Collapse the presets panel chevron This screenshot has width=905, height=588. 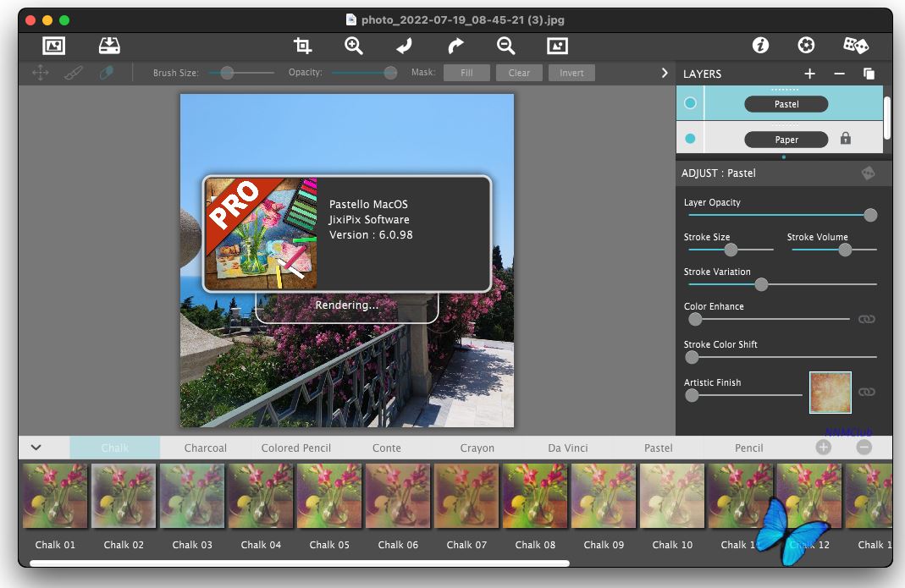pyautogui.click(x=36, y=448)
